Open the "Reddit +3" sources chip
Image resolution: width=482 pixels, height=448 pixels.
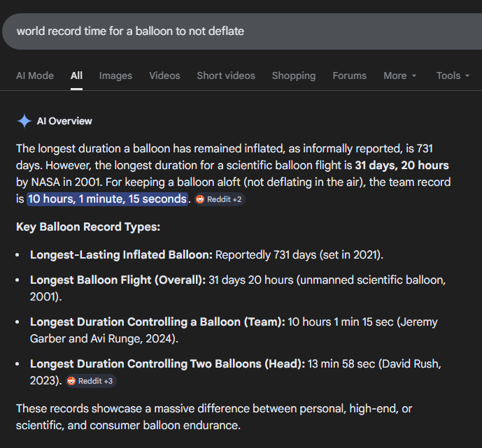(91, 381)
